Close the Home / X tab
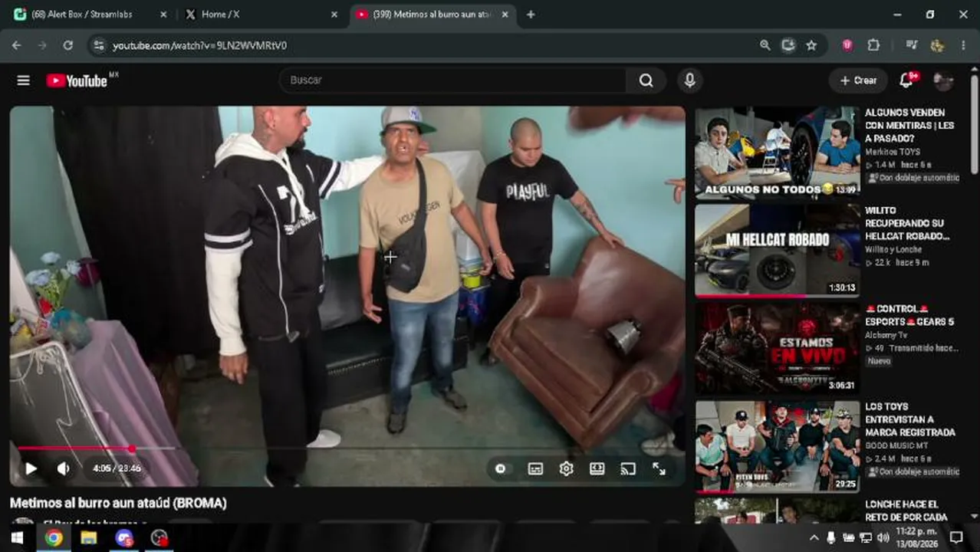The height and width of the screenshot is (552, 980). tap(334, 15)
